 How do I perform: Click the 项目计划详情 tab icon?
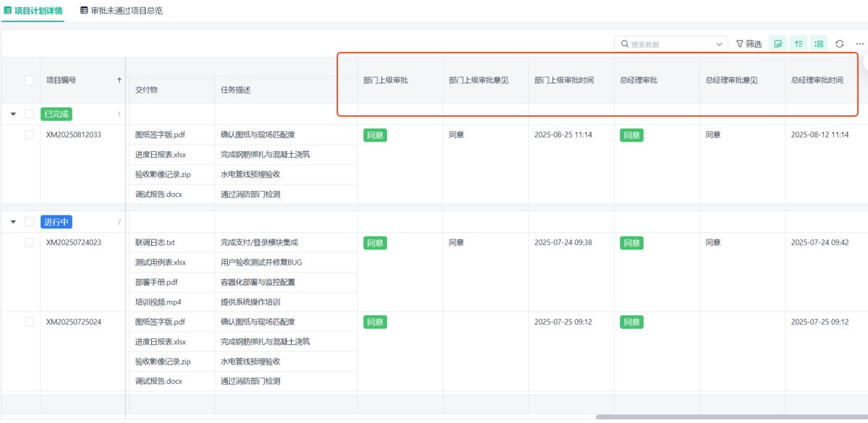pos(8,11)
